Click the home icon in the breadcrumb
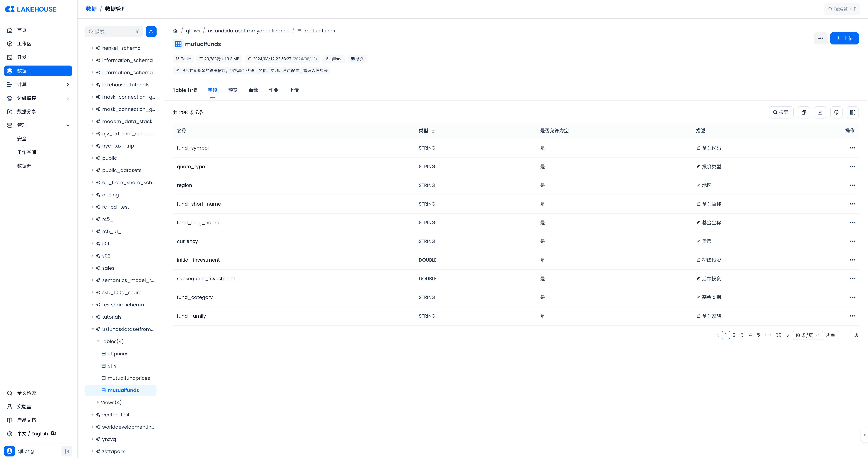The image size is (868, 458). 175,31
